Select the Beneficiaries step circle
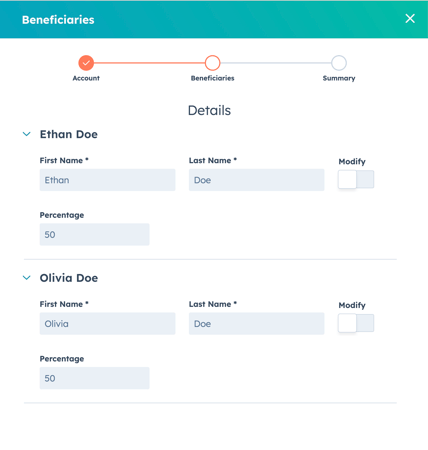Screen dimensions: 428x450 coord(212,63)
